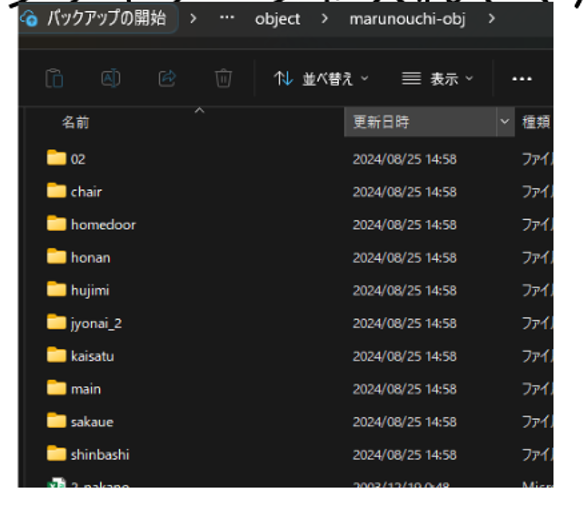587x505 pixels.
Task: Click the share icon in toolbar
Action: click(167, 78)
